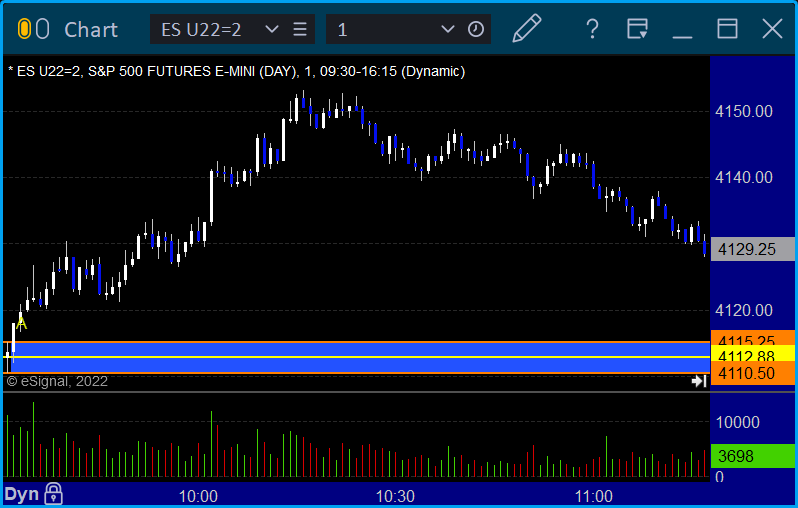This screenshot has width=798, height=508.
Task: Click the 11:00 time axis label
Action: 593,496
